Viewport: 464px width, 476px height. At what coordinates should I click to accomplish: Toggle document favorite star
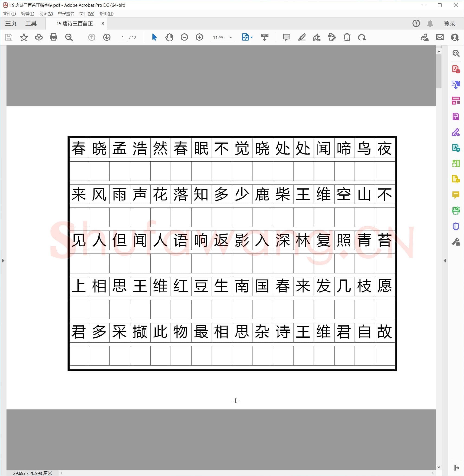tap(24, 37)
